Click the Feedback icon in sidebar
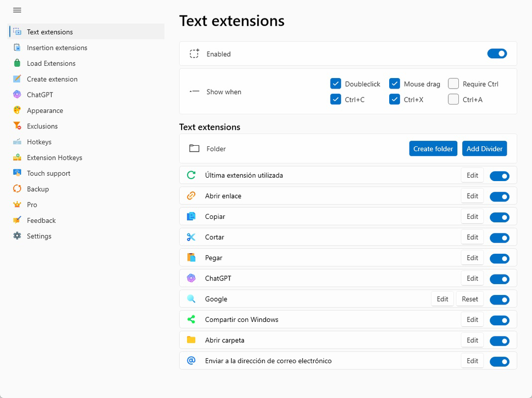Viewport: 532px width, 398px height. tap(17, 220)
